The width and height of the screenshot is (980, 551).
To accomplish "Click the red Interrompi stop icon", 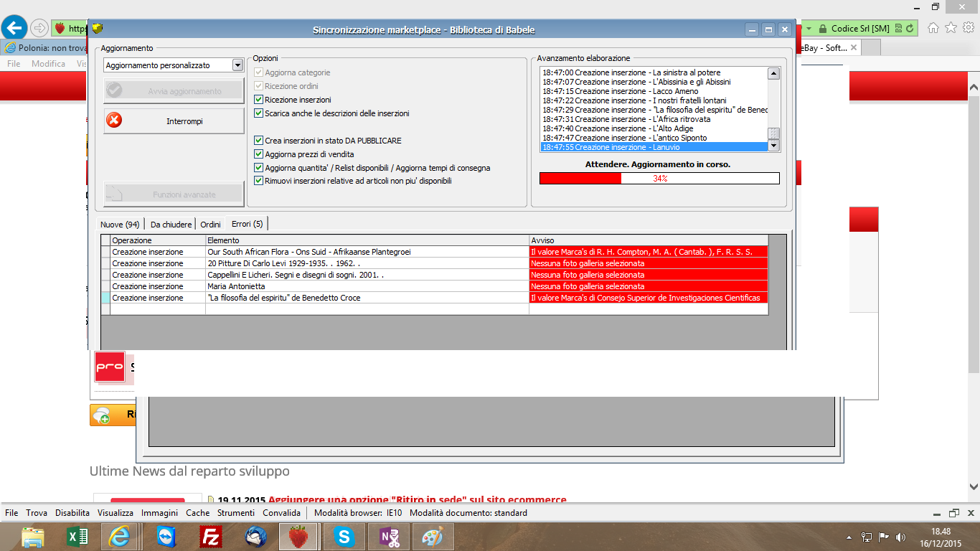I will point(114,121).
